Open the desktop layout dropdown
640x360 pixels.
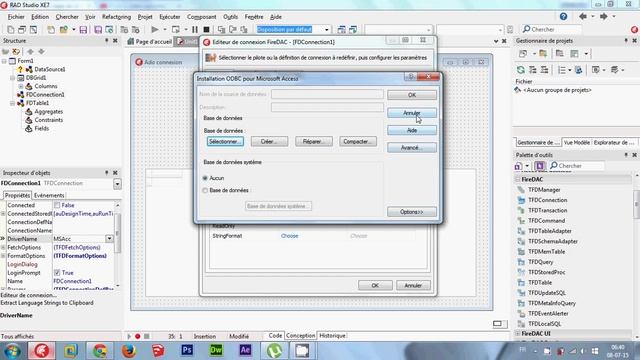pyautogui.click(x=327, y=29)
